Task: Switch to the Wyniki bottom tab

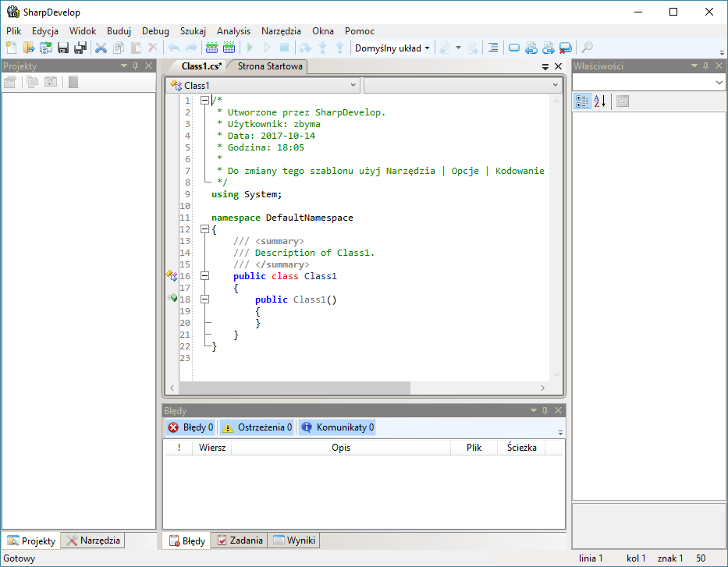Action: (x=294, y=540)
